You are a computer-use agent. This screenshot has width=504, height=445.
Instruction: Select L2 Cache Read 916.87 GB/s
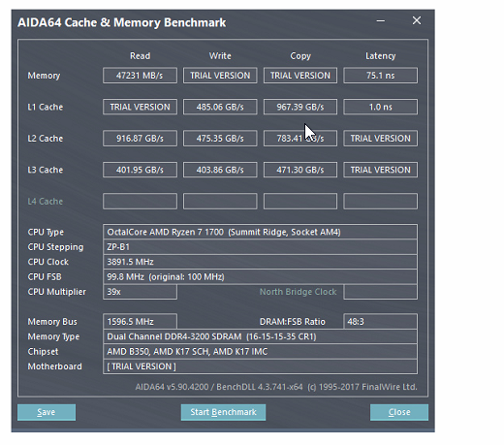(140, 139)
